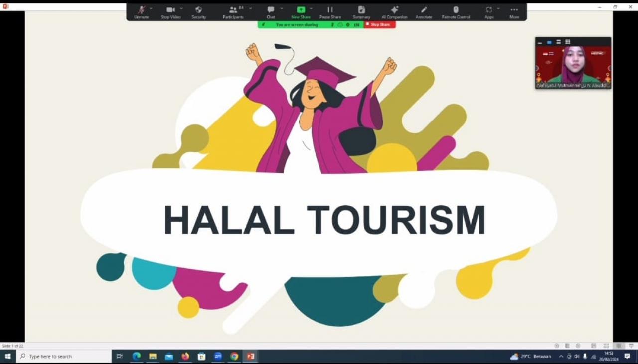Show the Participants panel
638x364 pixels.
[x=233, y=11]
